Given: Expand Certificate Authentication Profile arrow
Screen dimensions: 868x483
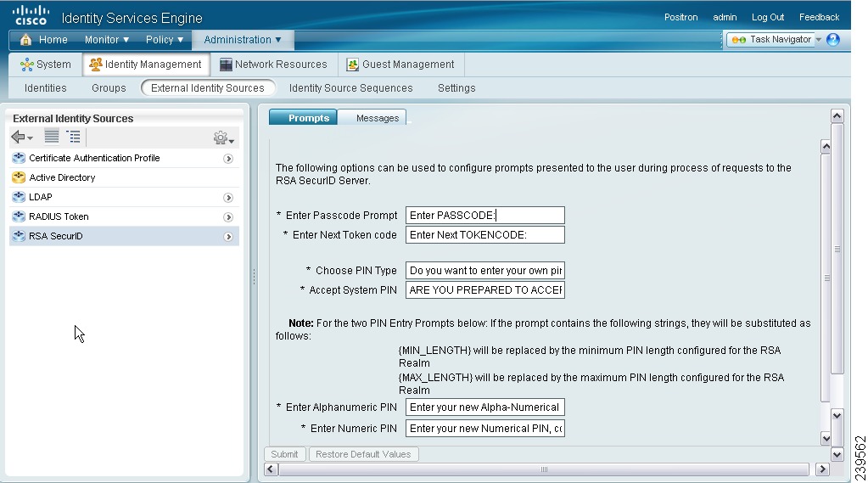Looking at the screenshot, I should [x=228, y=159].
